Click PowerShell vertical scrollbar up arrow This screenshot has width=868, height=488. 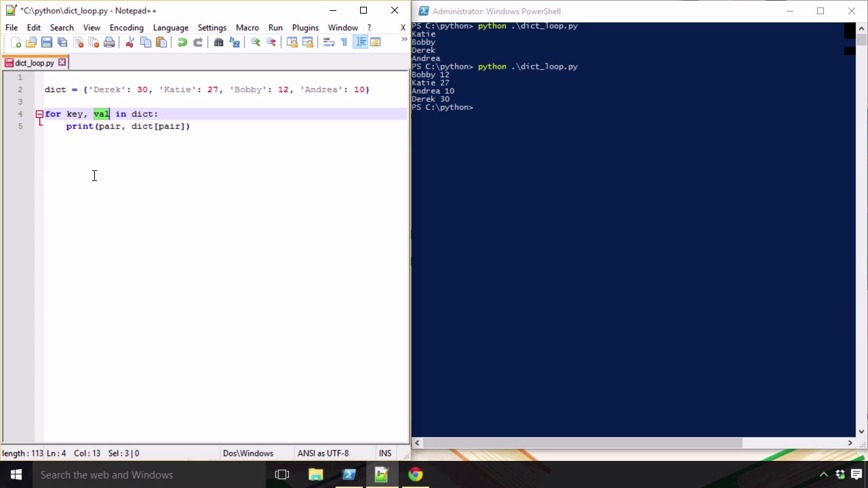(x=862, y=28)
